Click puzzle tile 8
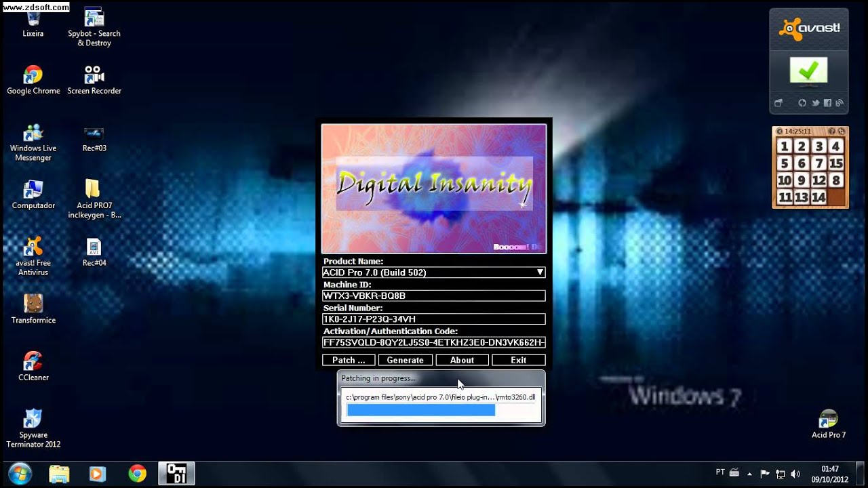The height and width of the screenshot is (488, 868). [835, 180]
